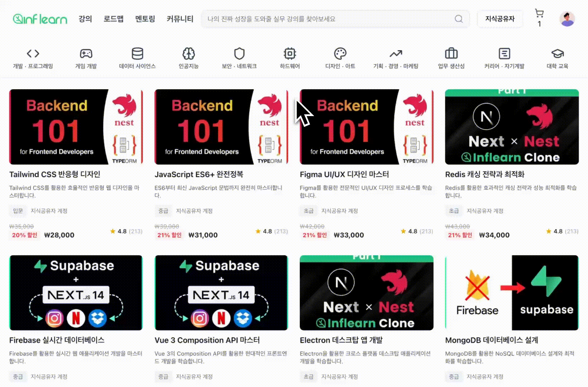Click the '초급' tag on Redis course

click(x=454, y=211)
